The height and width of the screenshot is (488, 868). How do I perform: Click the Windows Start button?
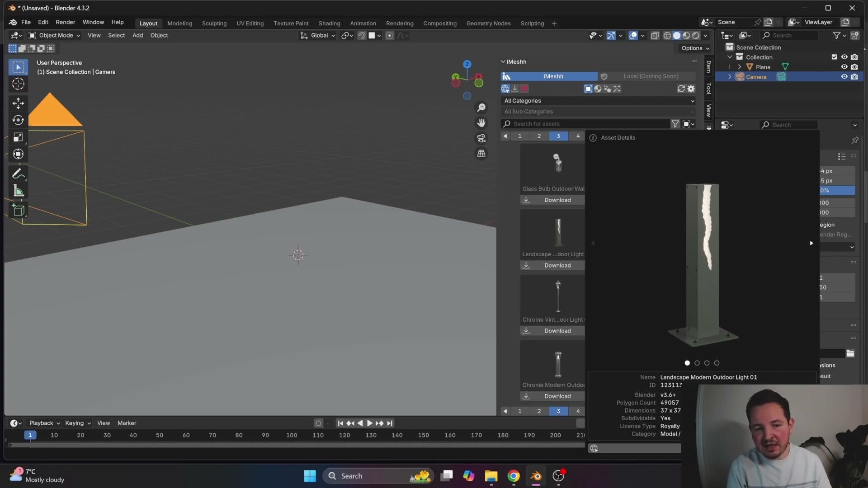[x=310, y=476]
